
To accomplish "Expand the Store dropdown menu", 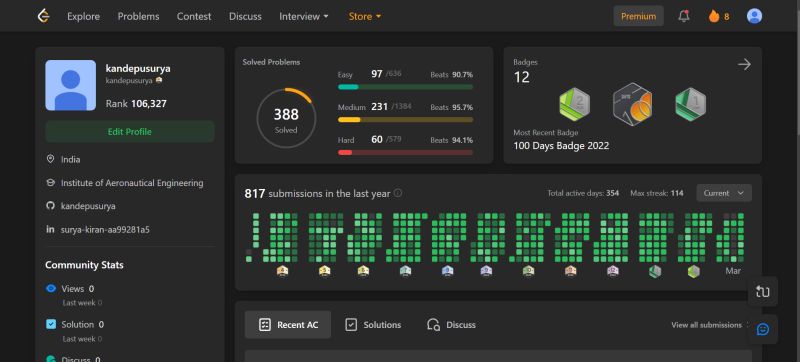I will coord(365,16).
